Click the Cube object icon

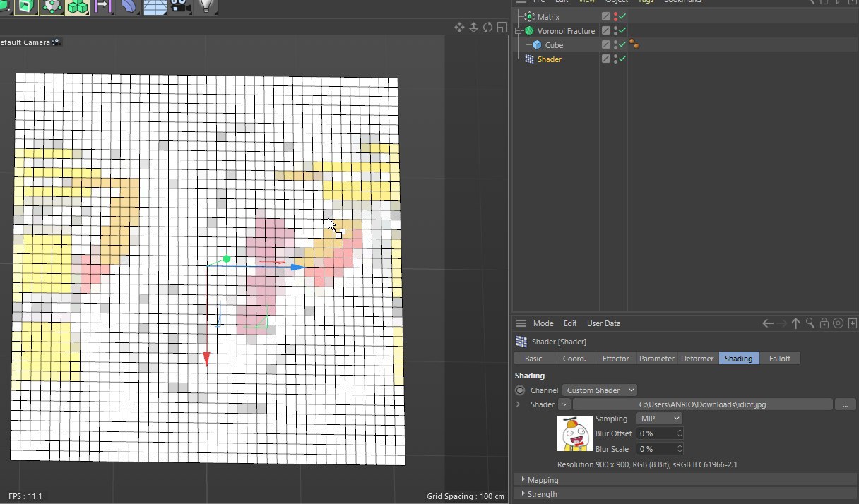pyautogui.click(x=537, y=44)
